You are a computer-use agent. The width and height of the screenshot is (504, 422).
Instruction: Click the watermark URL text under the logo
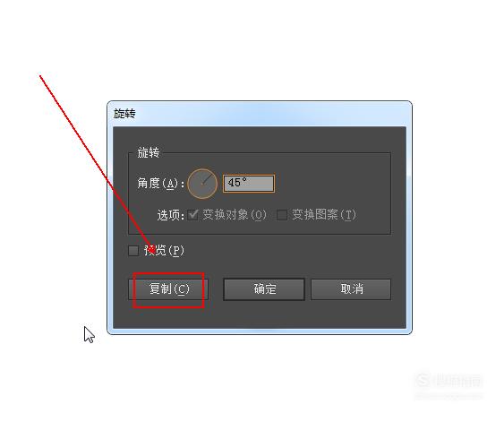click(448, 395)
